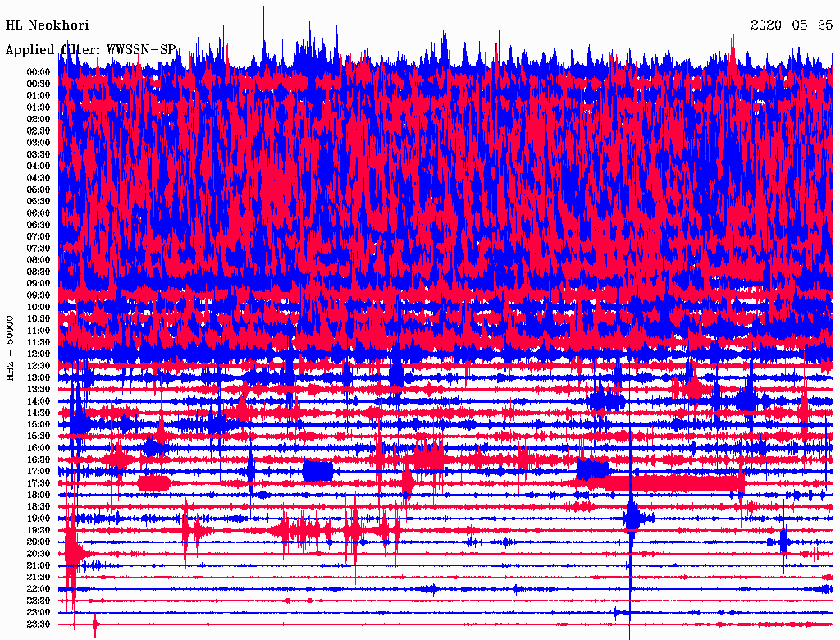Click the blue event block in the 17:00 trace

[x=317, y=471]
